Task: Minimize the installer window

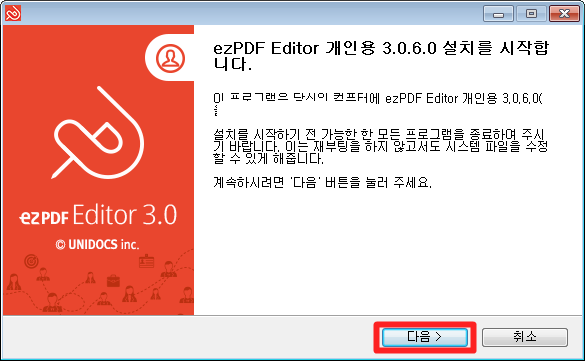Action: pos(498,14)
